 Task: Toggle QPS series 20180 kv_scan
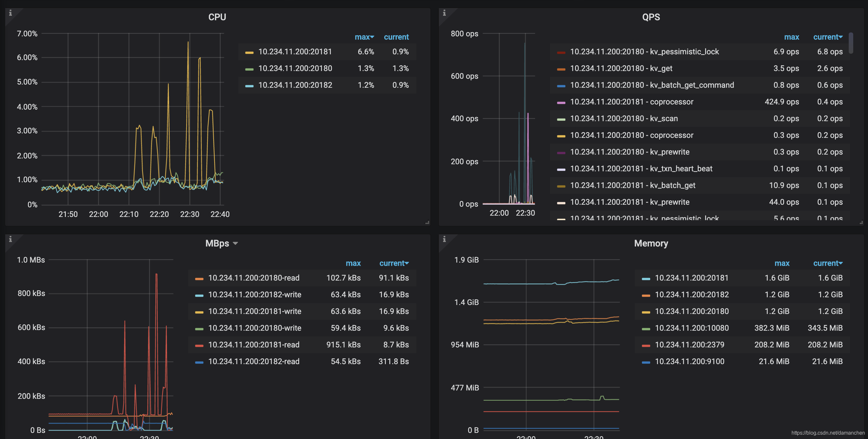[x=624, y=118]
